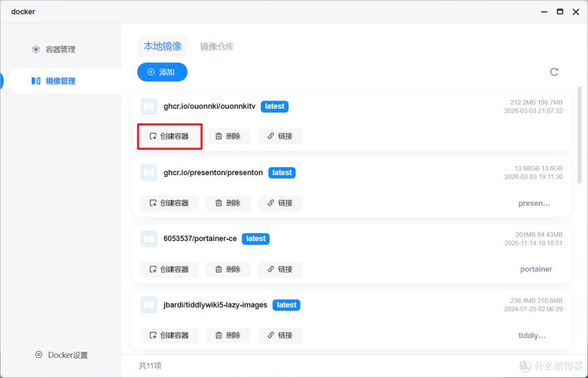Click the jbardi/tiddlywiki5-lazy-images image name
588x378 pixels.
point(215,305)
